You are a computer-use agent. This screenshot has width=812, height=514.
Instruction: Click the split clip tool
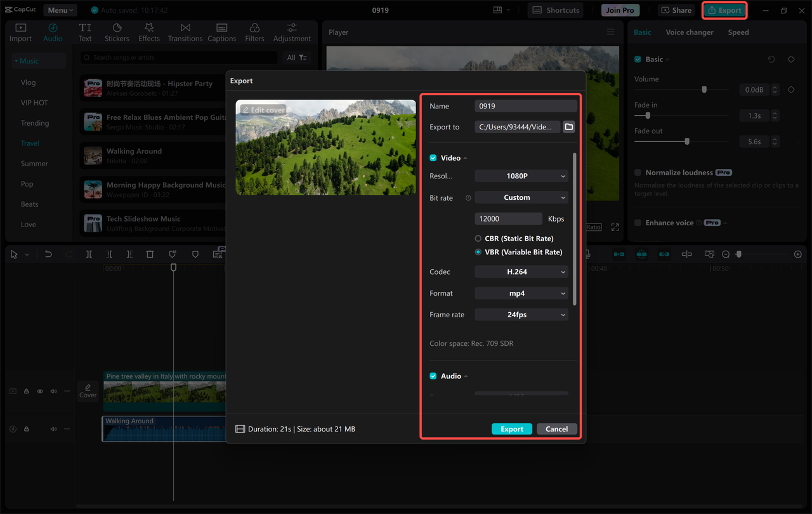pyautogui.click(x=89, y=254)
